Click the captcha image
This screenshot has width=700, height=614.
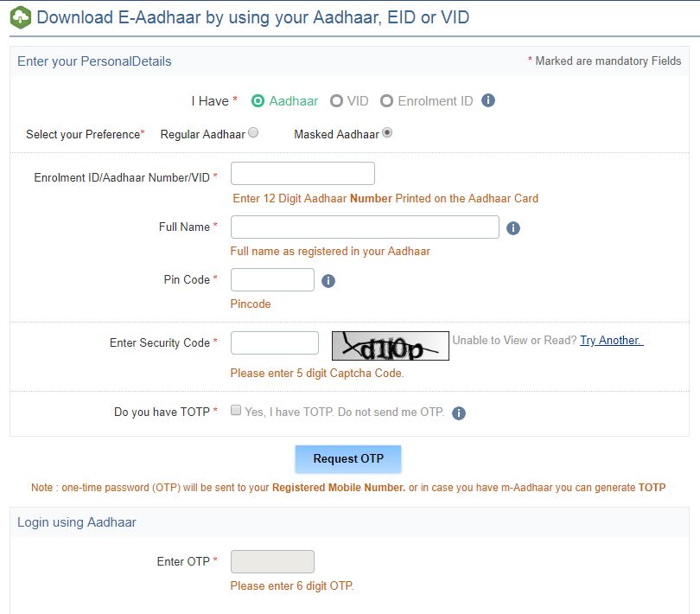(x=388, y=346)
